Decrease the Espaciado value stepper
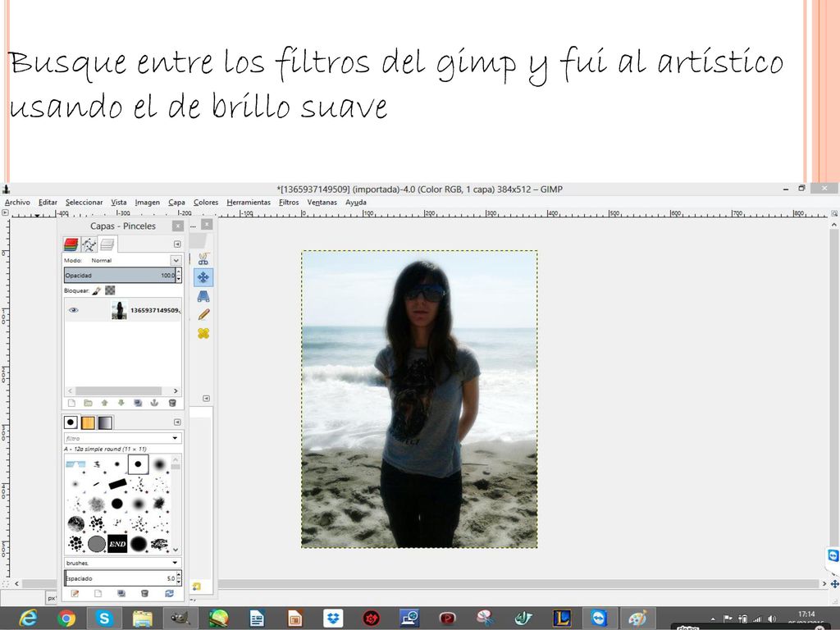 point(179,582)
